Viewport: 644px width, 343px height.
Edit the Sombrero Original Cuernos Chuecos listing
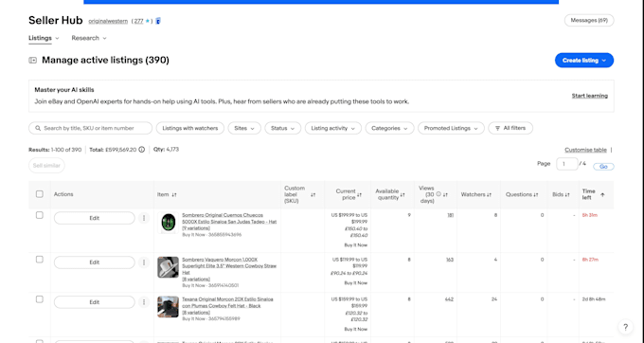tap(95, 218)
